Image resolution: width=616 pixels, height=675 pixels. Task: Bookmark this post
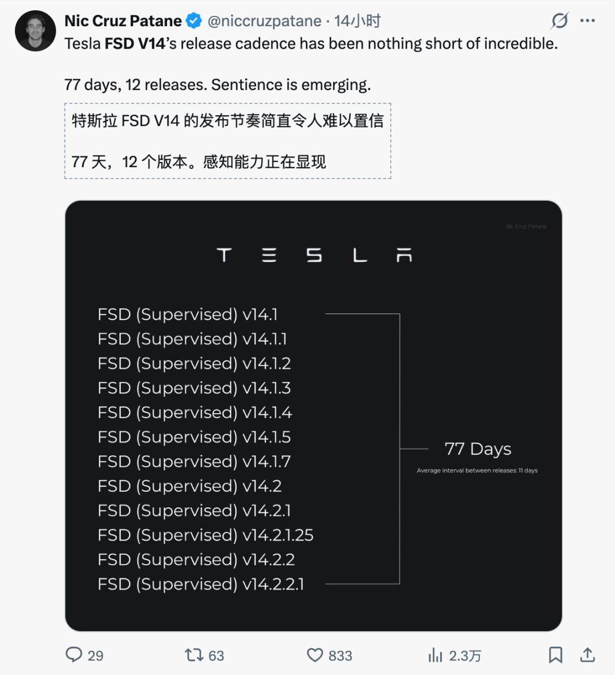pos(555,655)
